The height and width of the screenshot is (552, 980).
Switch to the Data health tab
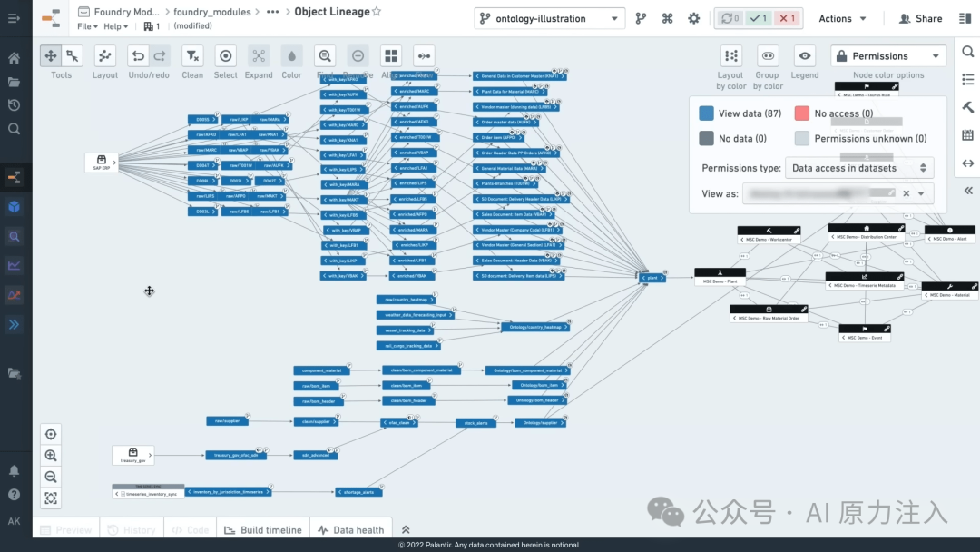click(350, 530)
